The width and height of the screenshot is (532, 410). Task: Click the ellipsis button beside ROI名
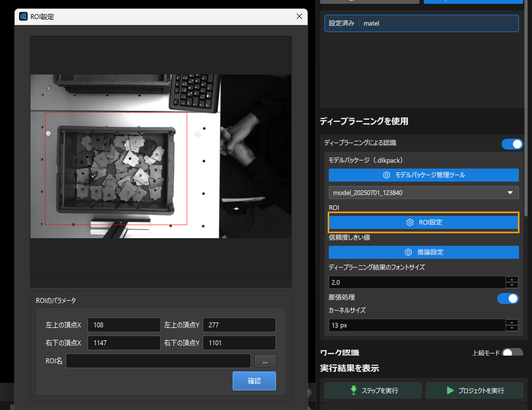click(265, 361)
